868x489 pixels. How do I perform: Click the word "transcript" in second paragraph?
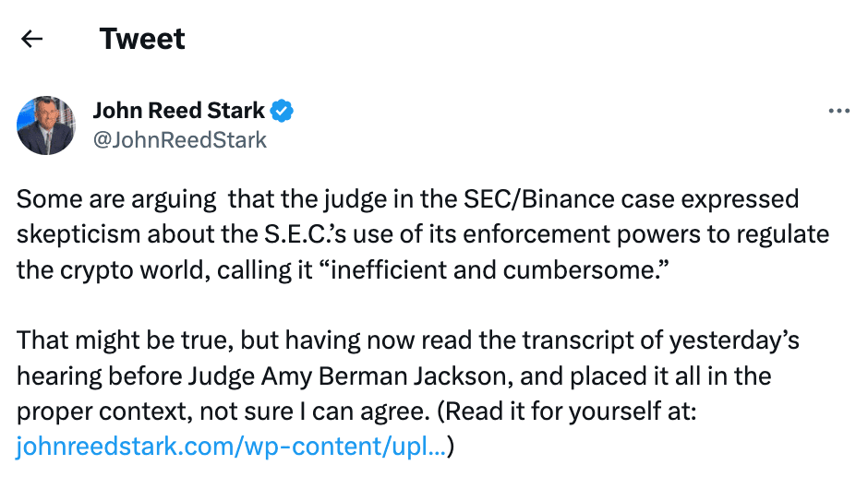coord(578,341)
